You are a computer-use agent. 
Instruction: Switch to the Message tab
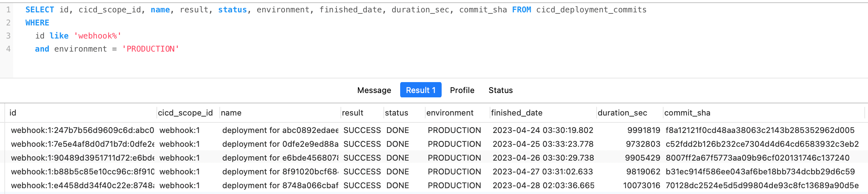tap(374, 90)
